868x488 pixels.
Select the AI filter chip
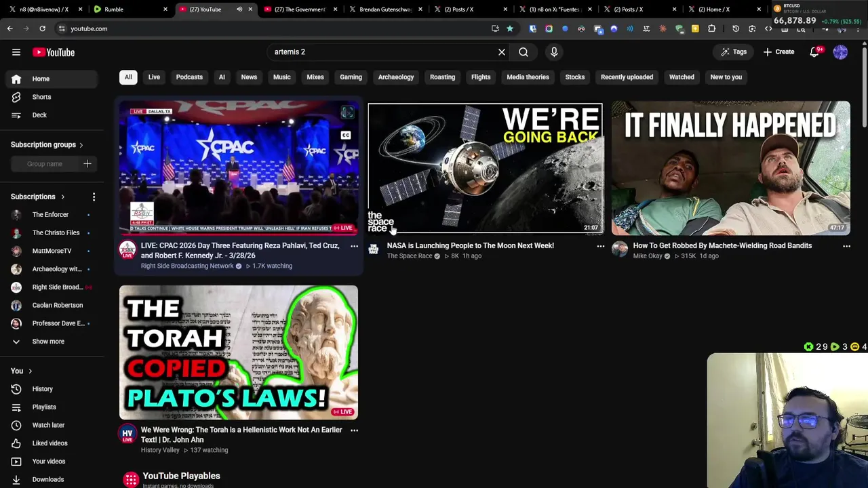click(x=222, y=77)
